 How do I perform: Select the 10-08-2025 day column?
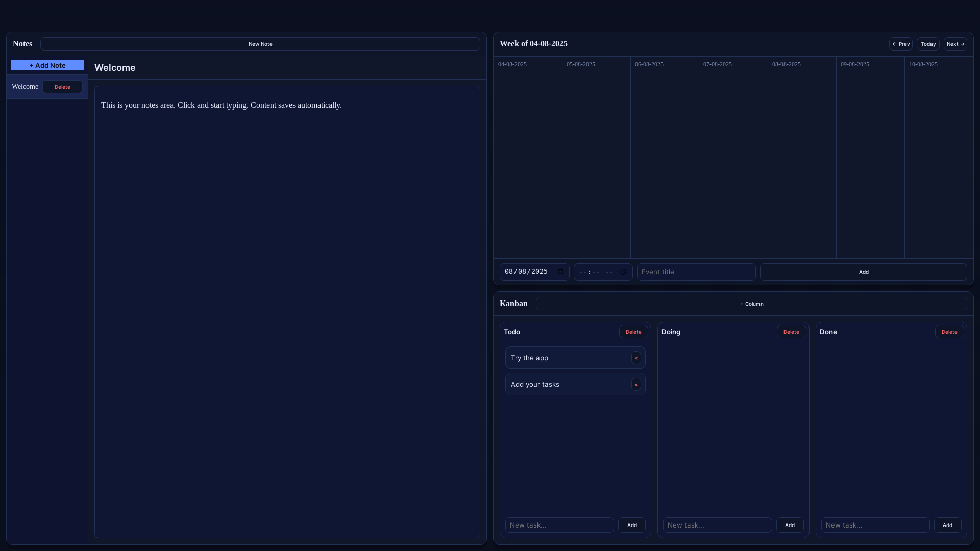[939, 157]
